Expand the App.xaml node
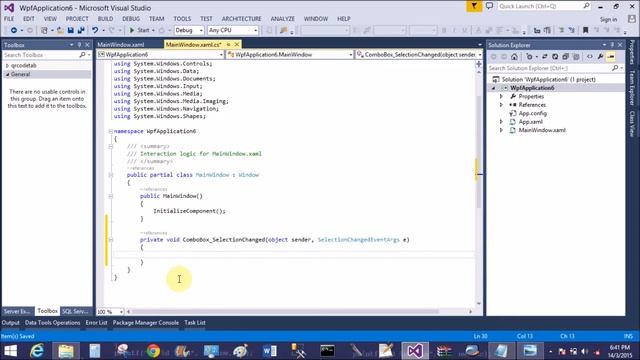The width and height of the screenshot is (640, 360). pos(501,122)
